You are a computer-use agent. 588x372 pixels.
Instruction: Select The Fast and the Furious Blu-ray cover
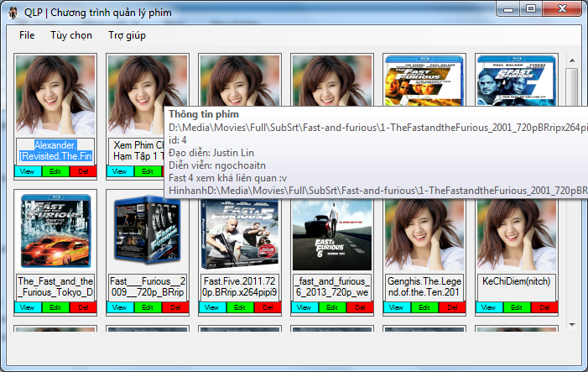pyautogui.click(x=424, y=81)
